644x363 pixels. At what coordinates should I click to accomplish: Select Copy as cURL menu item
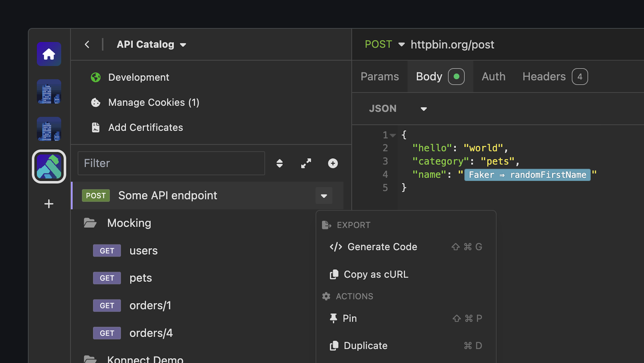click(x=376, y=274)
